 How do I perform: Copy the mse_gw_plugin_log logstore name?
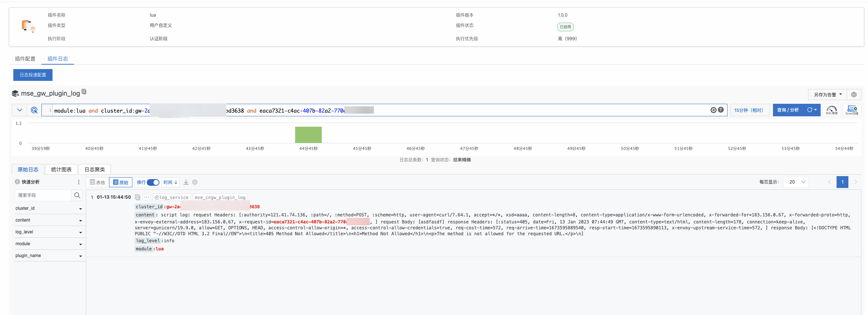84,92
